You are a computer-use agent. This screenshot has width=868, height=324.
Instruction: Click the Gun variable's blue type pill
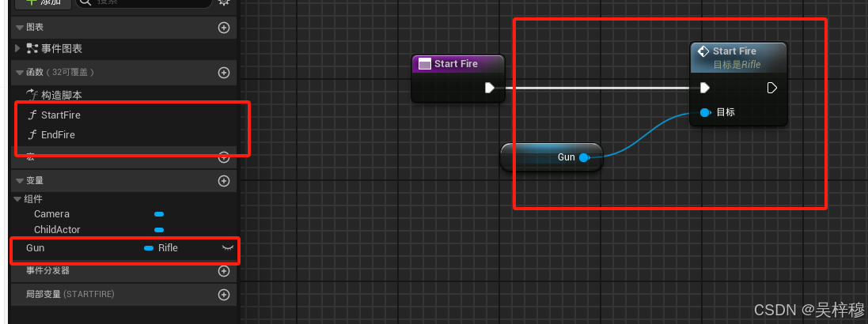click(148, 248)
